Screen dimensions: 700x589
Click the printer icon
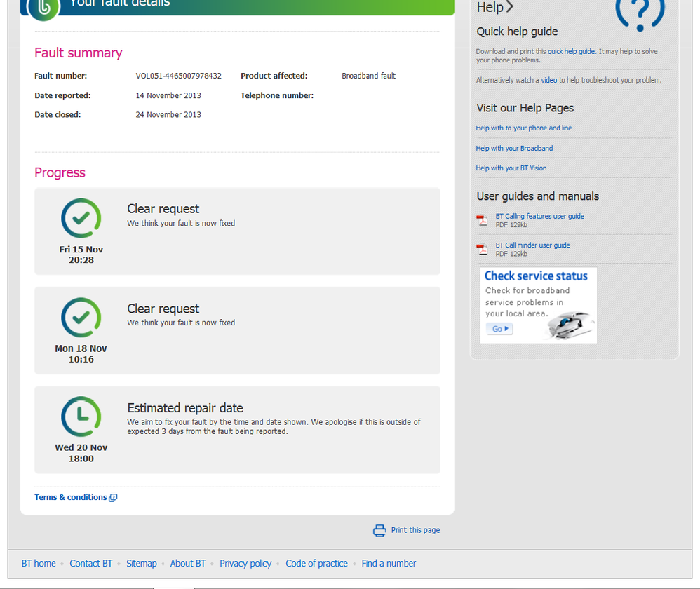click(x=379, y=530)
